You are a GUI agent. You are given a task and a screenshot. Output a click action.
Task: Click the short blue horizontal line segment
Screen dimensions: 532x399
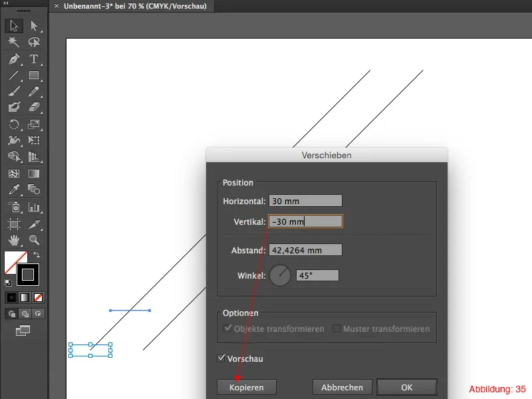point(130,311)
